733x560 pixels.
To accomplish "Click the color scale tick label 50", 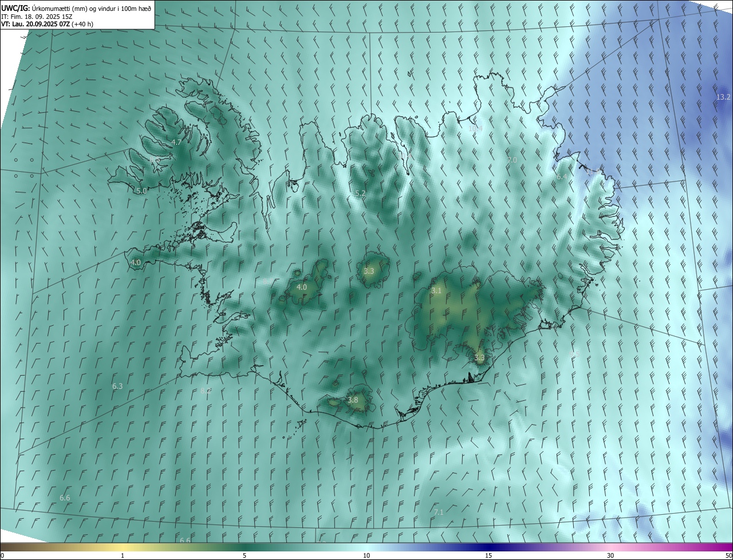I will coord(729,556).
